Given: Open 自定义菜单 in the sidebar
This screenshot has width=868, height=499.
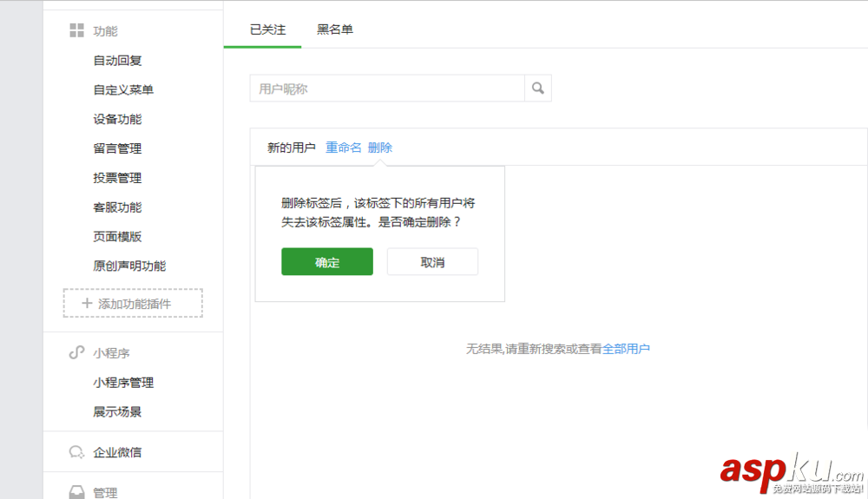Looking at the screenshot, I should tap(123, 89).
